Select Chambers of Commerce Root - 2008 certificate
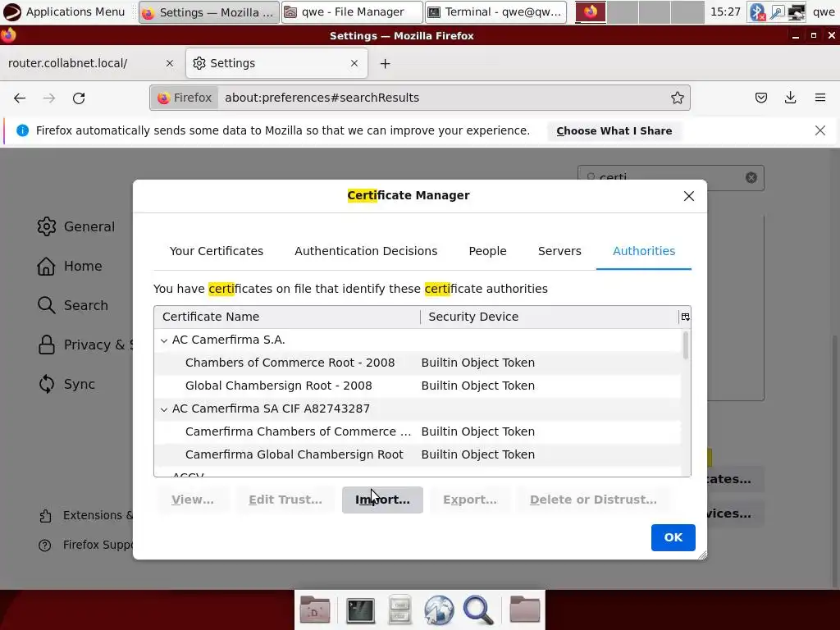The width and height of the screenshot is (840, 630). pyautogui.click(x=418, y=363)
